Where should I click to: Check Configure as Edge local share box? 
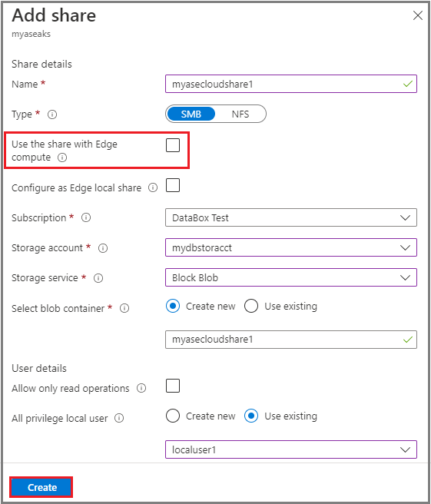point(173,185)
